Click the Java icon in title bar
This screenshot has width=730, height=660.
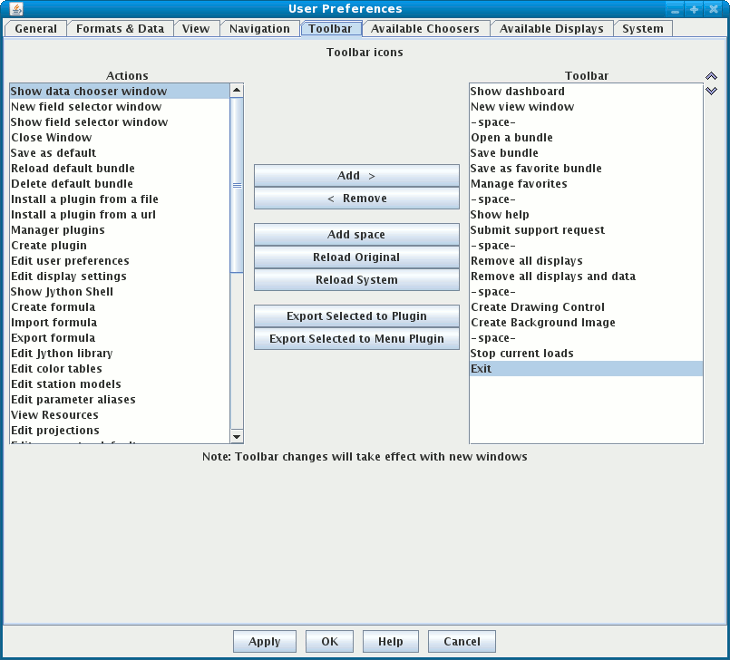tap(15, 9)
